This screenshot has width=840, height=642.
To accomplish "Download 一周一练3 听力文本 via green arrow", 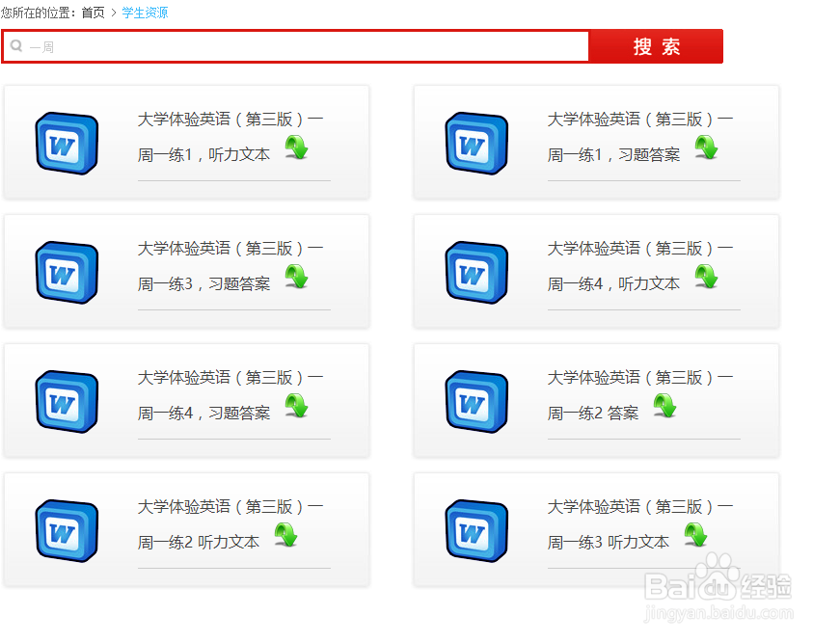I will (696, 534).
